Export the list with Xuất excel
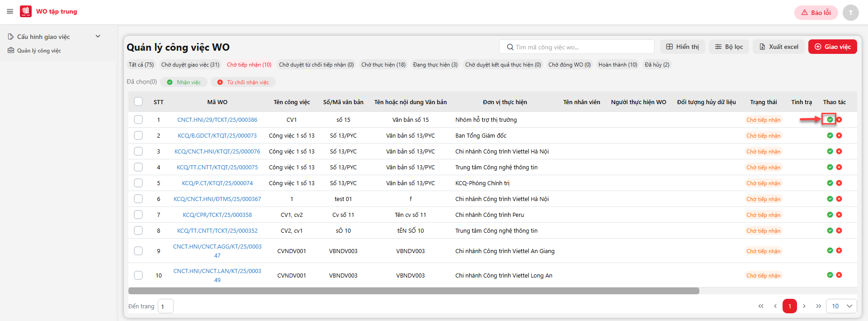Image resolution: width=868 pixels, height=321 pixels. pos(778,47)
